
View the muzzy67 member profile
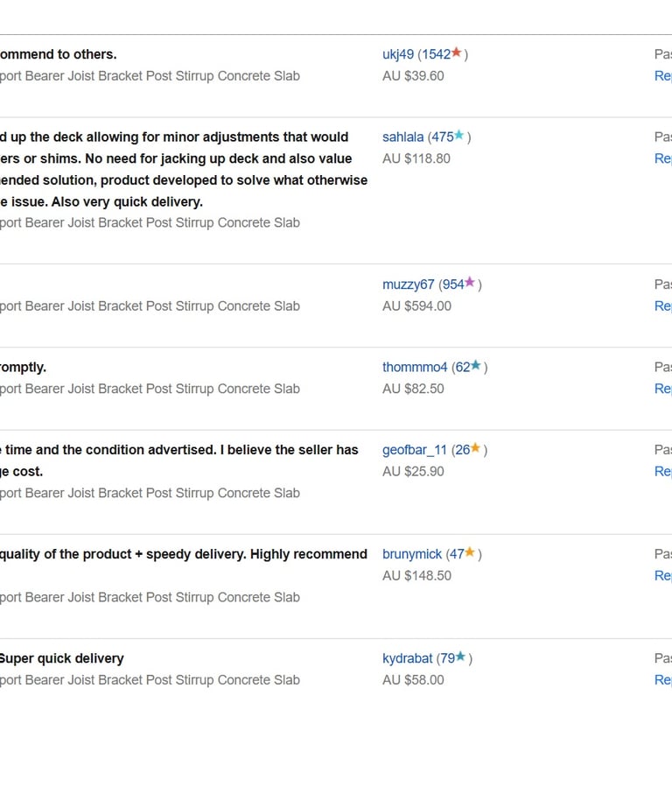(408, 284)
